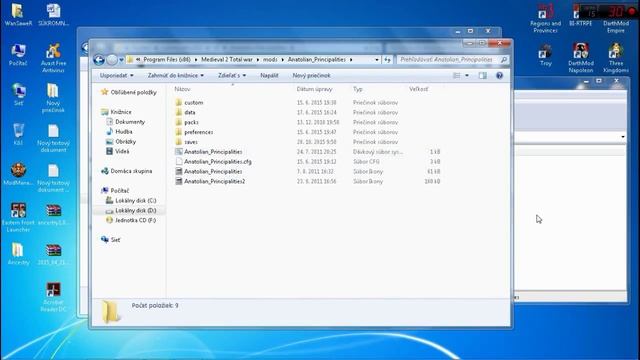
Task: Click the search magnifier icon
Action: coord(504,60)
